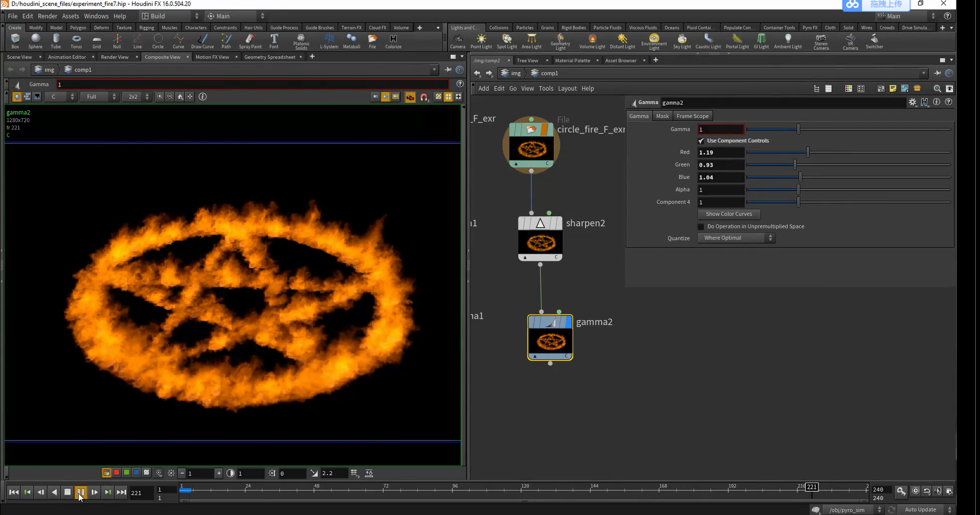This screenshot has height=515, width=980.
Task: Open the Quantize Where Optimal dropdown
Action: pyautogui.click(x=736, y=238)
